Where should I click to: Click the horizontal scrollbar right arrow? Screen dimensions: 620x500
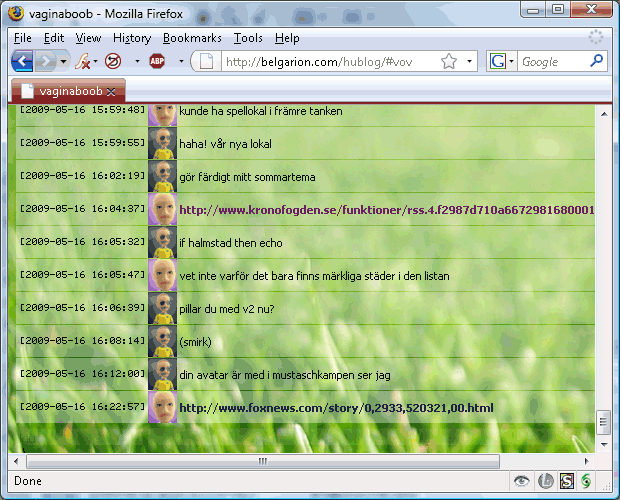587,461
